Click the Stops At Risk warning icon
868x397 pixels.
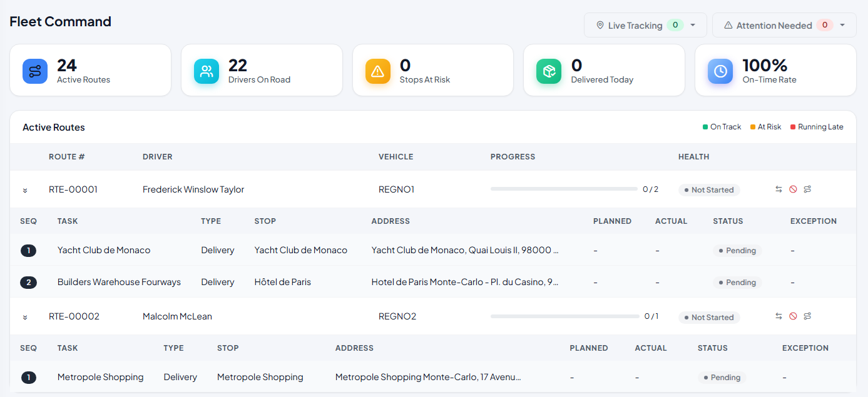pyautogui.click(x=377, y=71)
